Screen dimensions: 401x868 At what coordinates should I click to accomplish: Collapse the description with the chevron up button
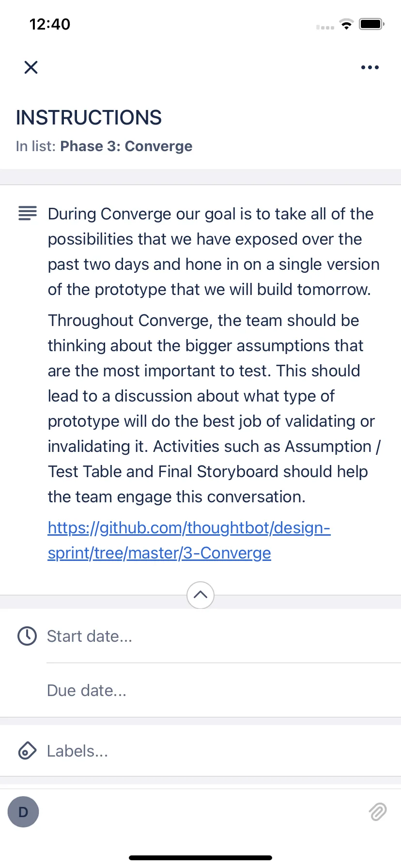click(x=200, y=595)
